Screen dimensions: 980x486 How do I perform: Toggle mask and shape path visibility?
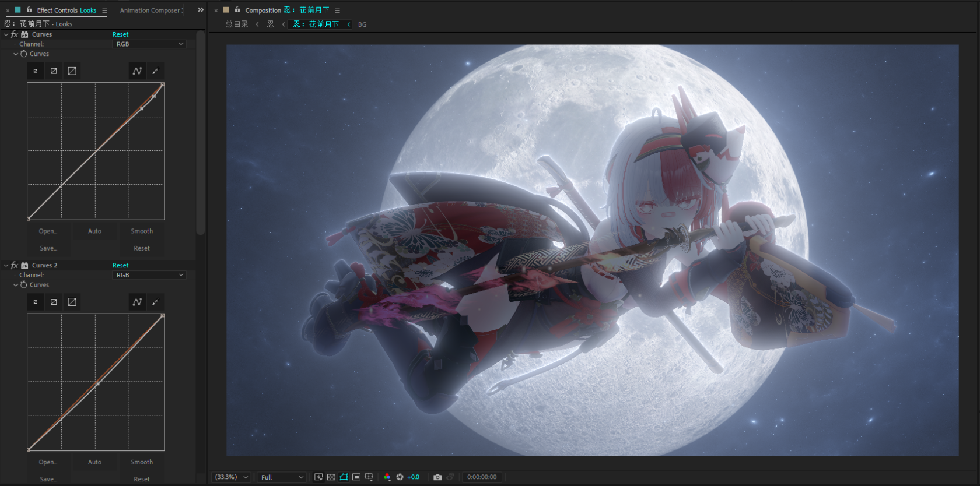pyautogui.click(x=344, y=477)
